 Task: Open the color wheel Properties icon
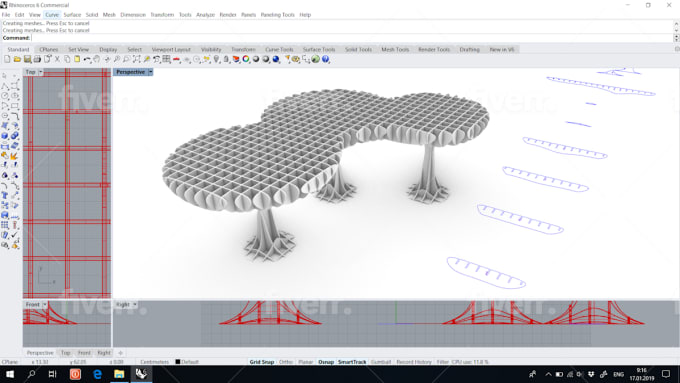coord(246,59)
